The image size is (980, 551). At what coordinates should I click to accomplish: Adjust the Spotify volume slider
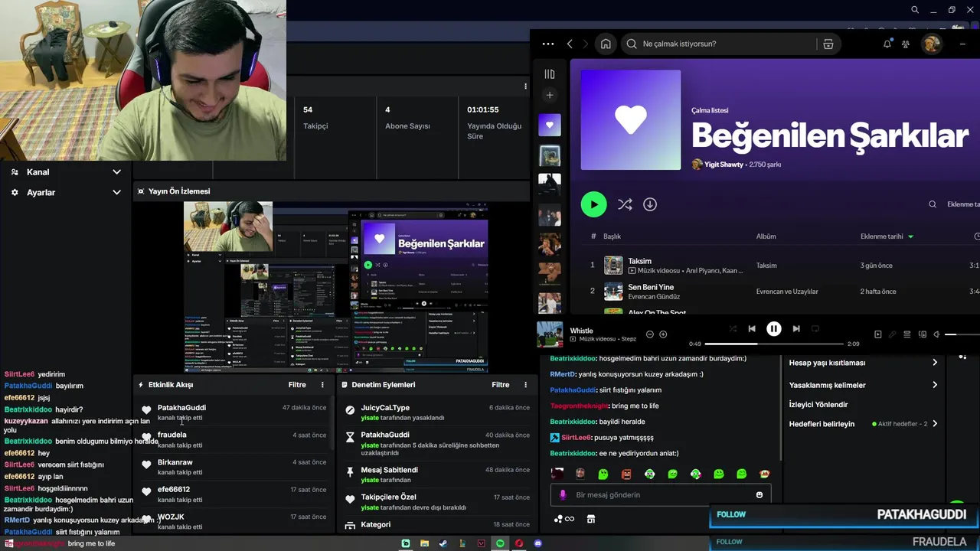coord(962,334)
